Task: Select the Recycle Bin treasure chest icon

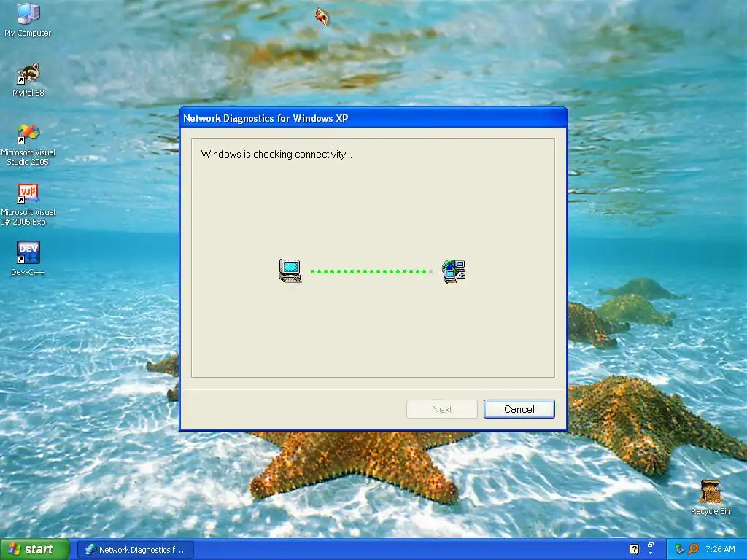Action: pos(711,497)
